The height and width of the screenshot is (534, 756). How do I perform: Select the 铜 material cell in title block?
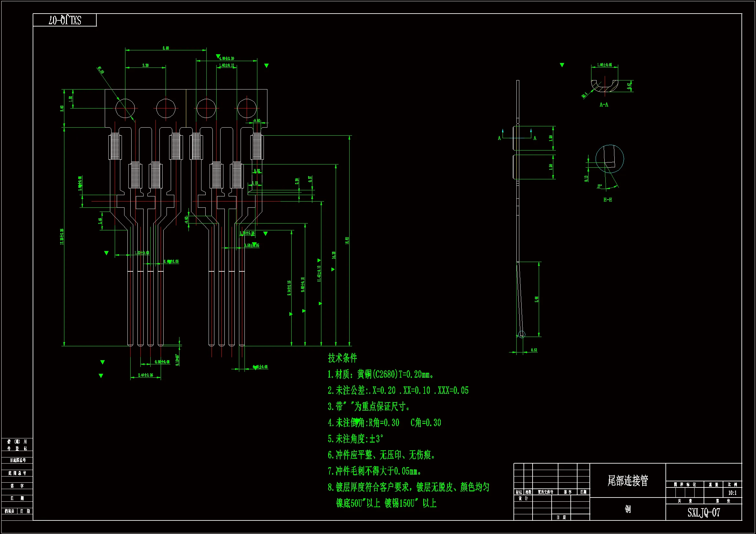pyautogui.click(x=628, y=509)
